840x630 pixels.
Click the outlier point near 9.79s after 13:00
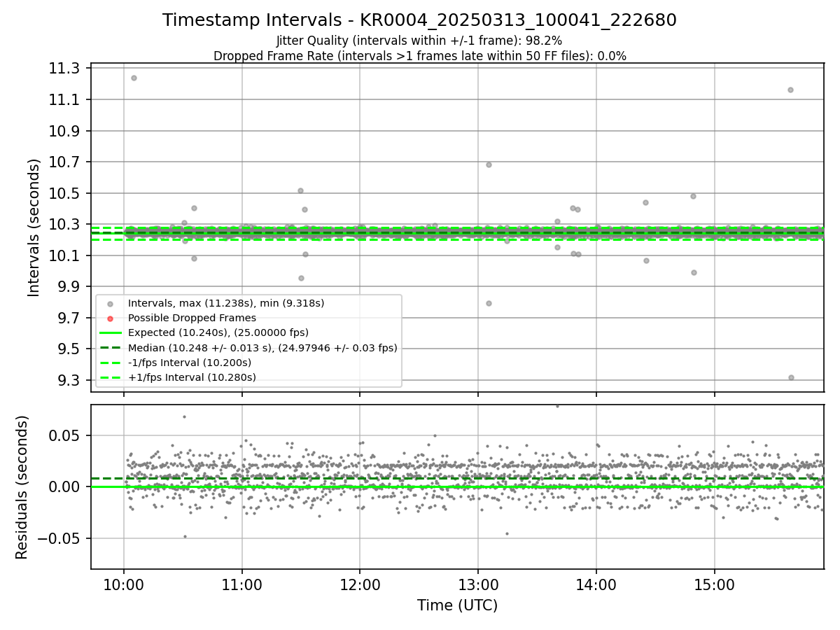pos(489,303)
